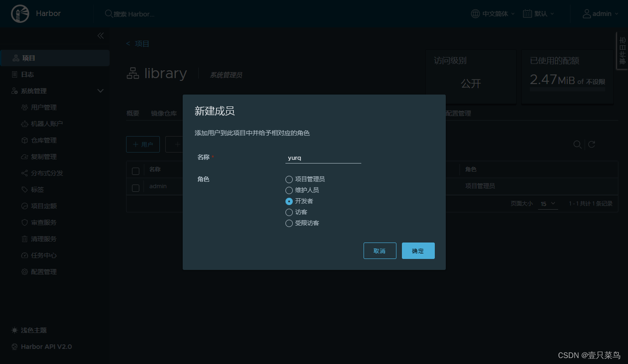Go back via the < 项目 link

(138, 44)
